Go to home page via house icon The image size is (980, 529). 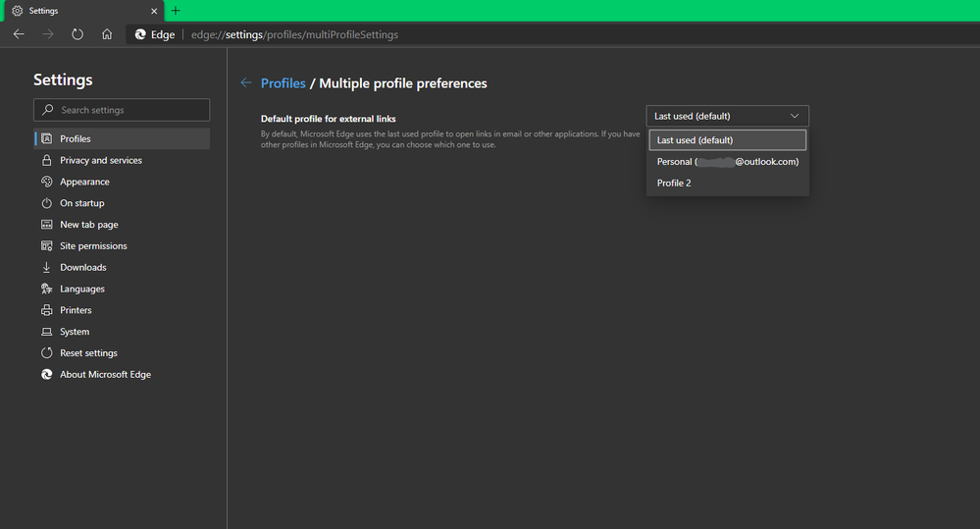pos(107,34)
